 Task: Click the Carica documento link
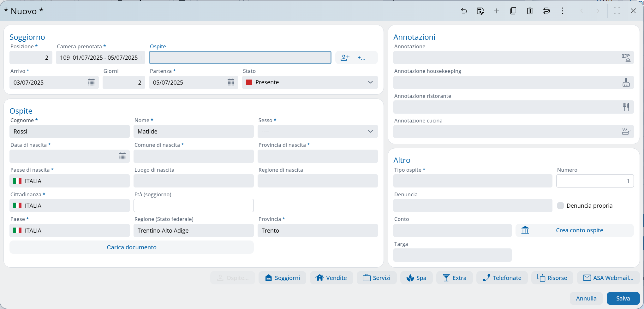coord(132,247)
